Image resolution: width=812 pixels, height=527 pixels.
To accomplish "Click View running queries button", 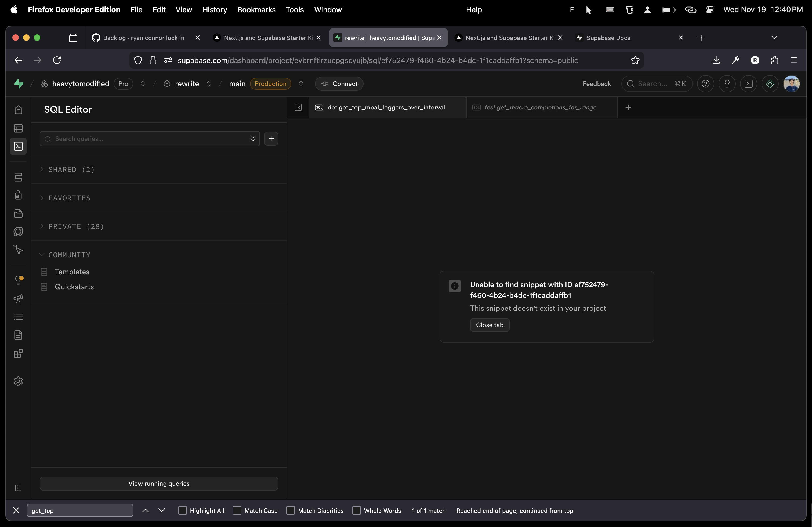I will [x=159, y=483].
